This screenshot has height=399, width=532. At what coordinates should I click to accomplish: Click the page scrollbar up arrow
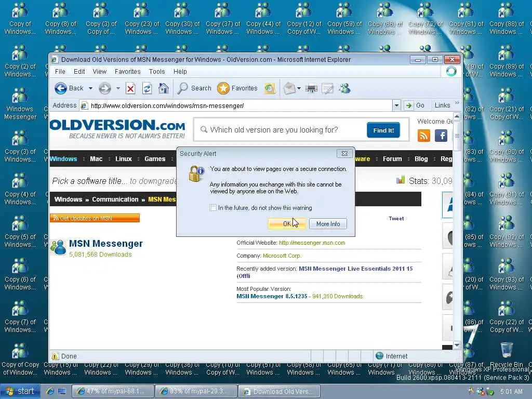(x=457, y=116)
